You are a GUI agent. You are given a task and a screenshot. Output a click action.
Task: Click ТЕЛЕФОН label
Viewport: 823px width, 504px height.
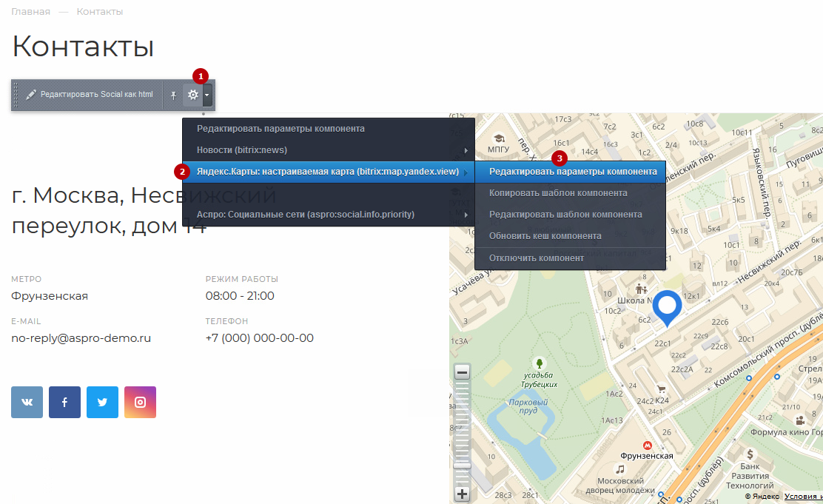226,321
